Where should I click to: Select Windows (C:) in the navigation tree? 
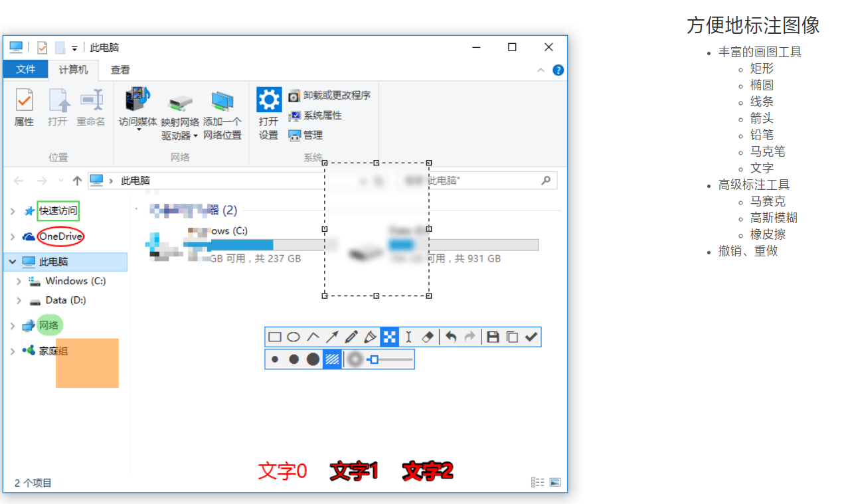[75, 281]
